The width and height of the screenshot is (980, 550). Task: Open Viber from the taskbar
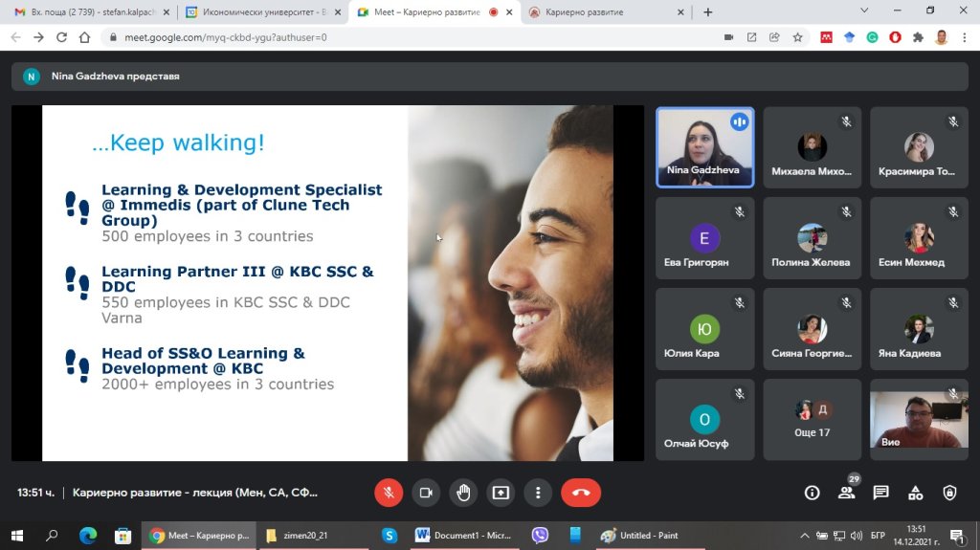[x=540, y=536]
